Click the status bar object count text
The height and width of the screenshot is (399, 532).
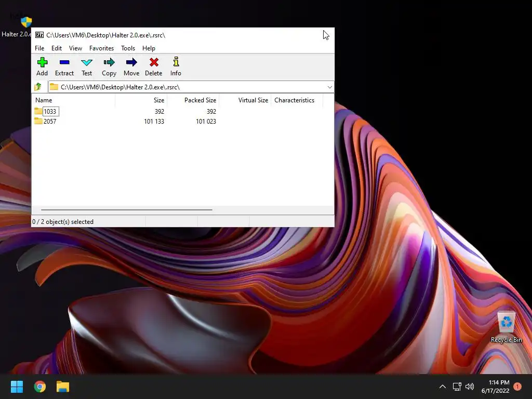click(63, 221)
